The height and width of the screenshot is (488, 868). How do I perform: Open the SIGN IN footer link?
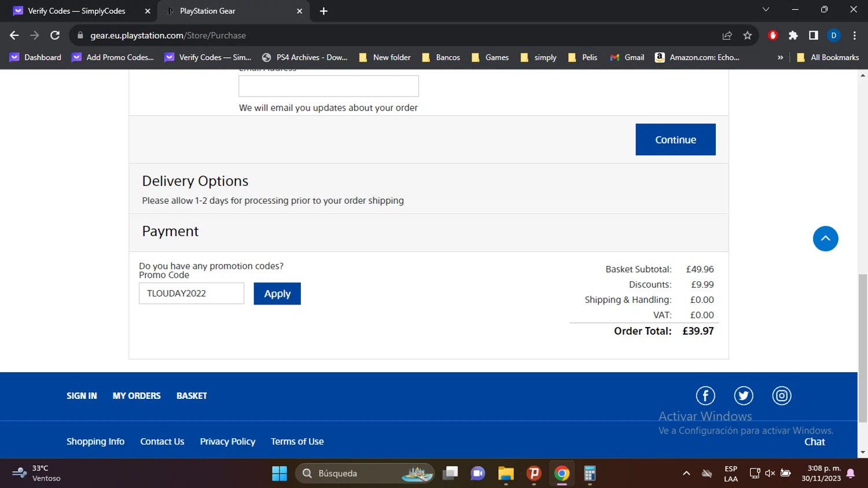pyautogui.click(x=82, y=396)
